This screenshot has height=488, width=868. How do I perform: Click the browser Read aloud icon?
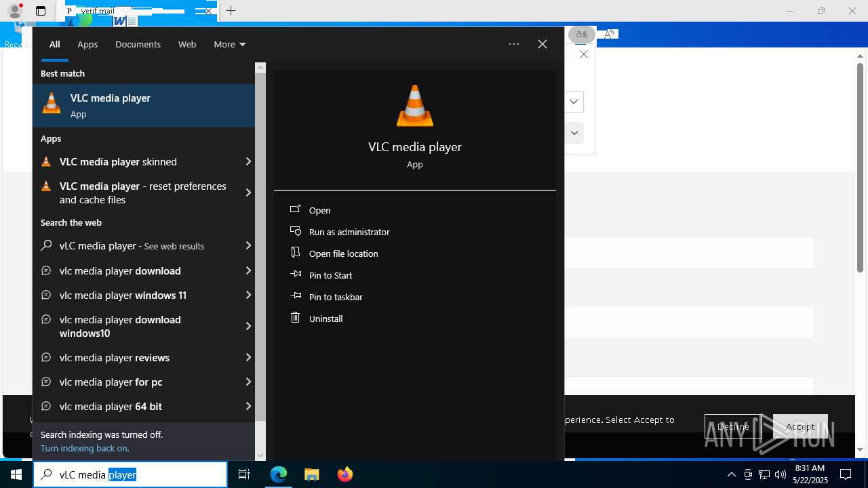pos(610,34)
